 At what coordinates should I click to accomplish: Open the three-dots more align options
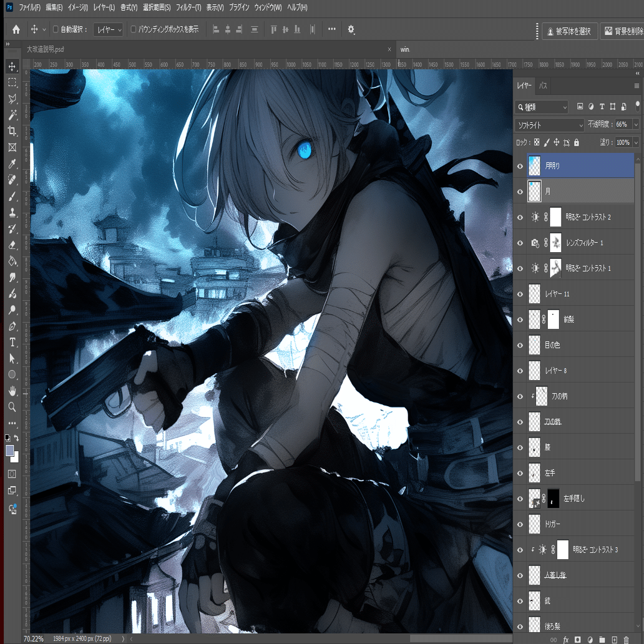pyautogui.click(x=332, y=29)
